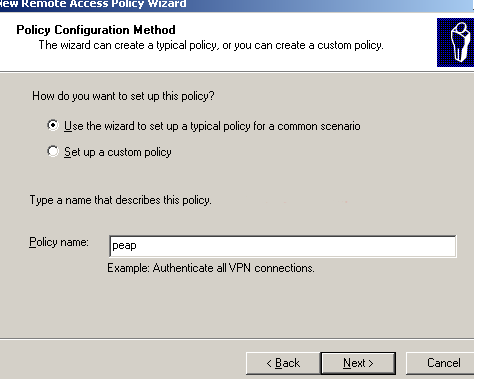Click the separator line above the wizard buttons
Viewport: 477px width, 379px height.
tap(237, 339)
